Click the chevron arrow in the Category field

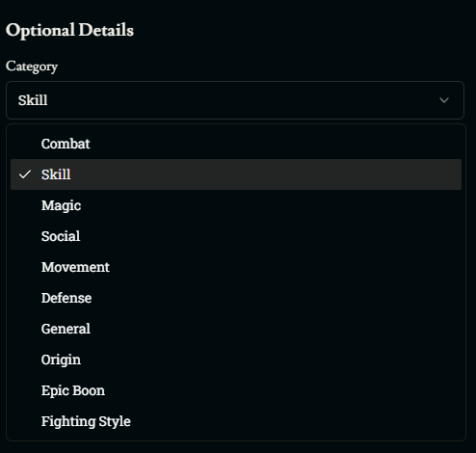point(444,100)
